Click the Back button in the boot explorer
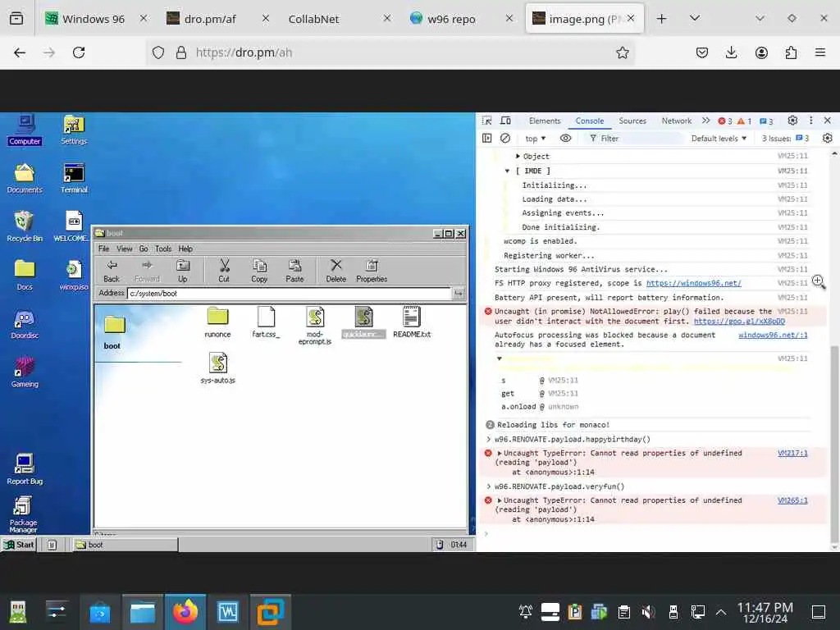The image size is (840, 630). tap(112, 271)
